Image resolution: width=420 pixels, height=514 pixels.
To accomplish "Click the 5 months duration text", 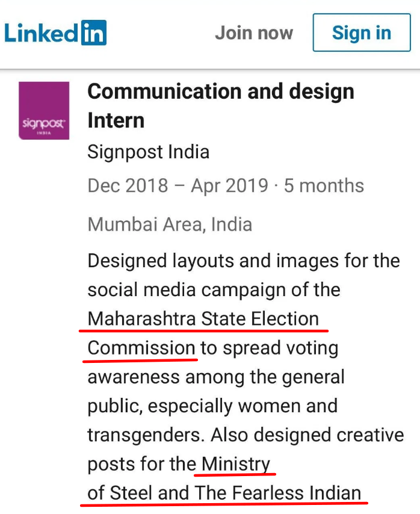I will point(324,185).
